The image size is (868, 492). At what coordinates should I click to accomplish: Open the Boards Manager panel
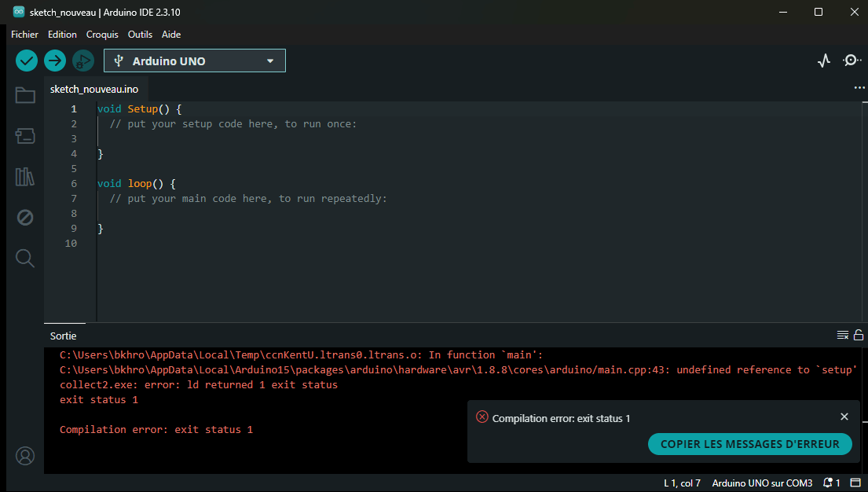(25, 136)
